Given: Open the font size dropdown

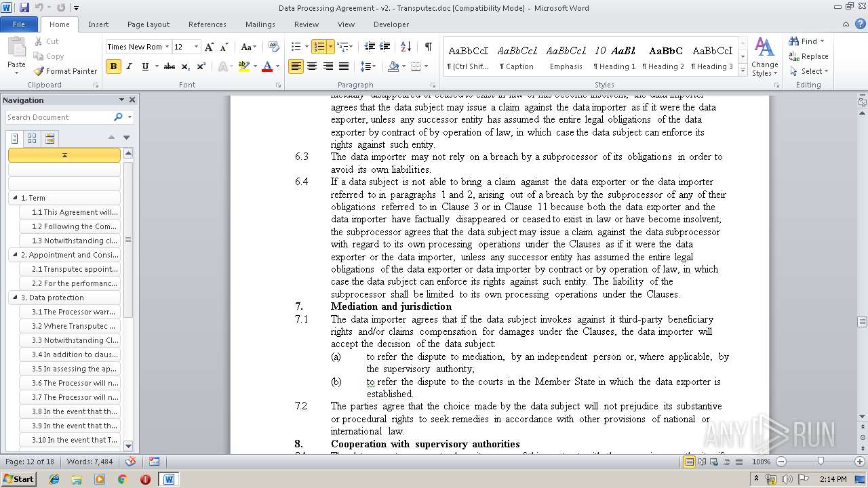Looking at the screenshot, I should coord(197,47).
